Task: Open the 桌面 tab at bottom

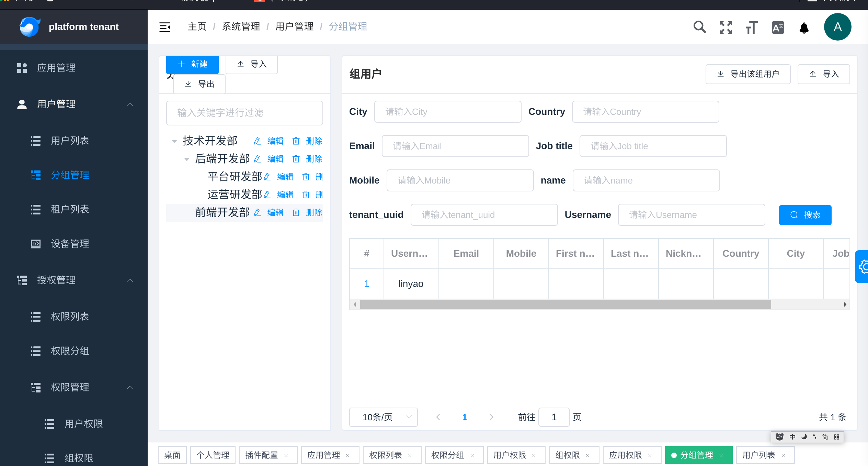Action: tap(172, 455)
